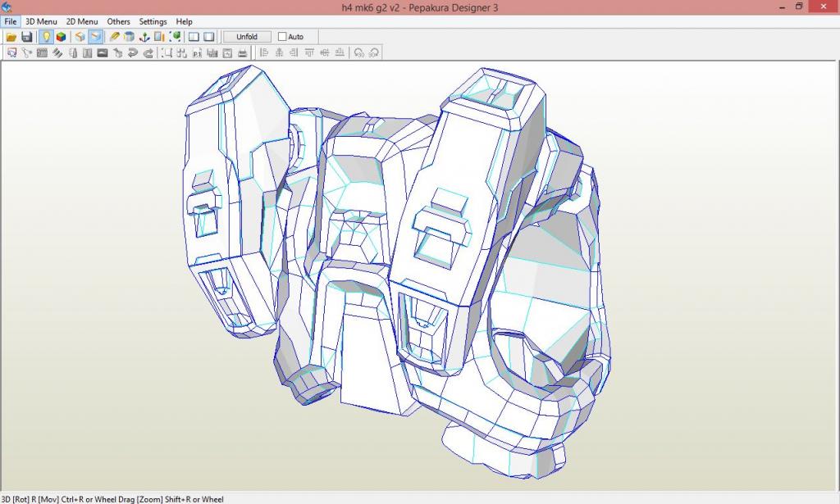Click the printer icon
This screenshot has height=504, width=840.
[x=243, y=52]
